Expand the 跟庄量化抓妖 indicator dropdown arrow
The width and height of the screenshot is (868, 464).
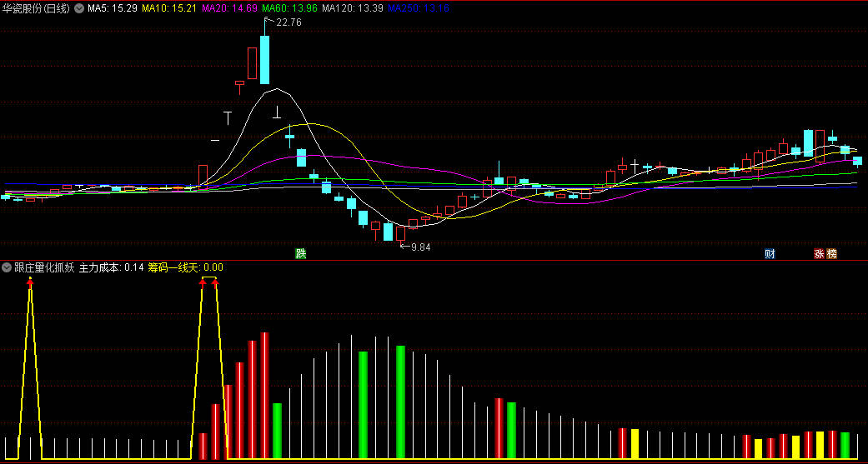(7, 267)
